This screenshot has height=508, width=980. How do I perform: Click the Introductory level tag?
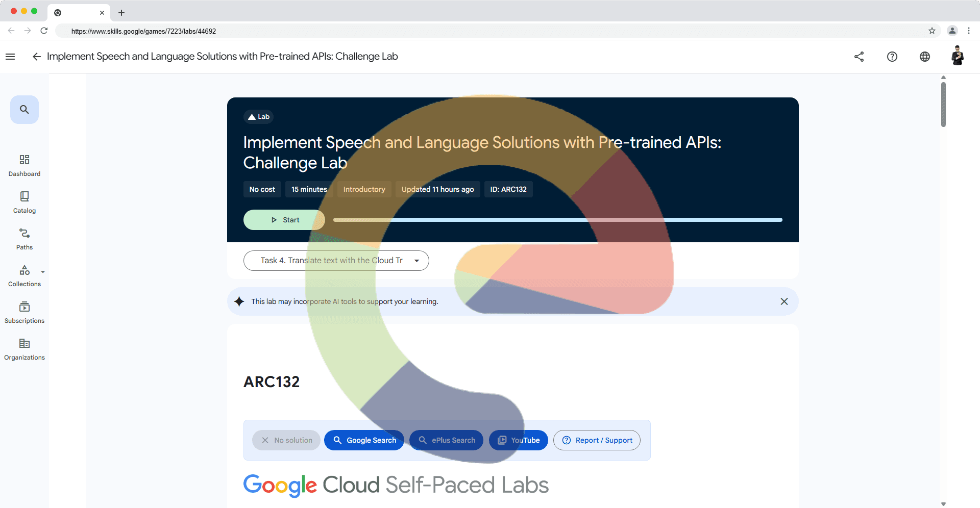pyautogui.click(x=364, y=189)
